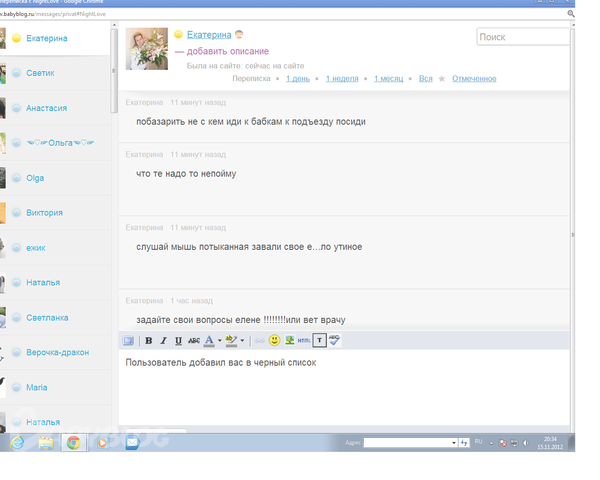The width and height of the screenshot is (600, 480).
Task: Open the font color dropdown arrow
Action: 219,340
